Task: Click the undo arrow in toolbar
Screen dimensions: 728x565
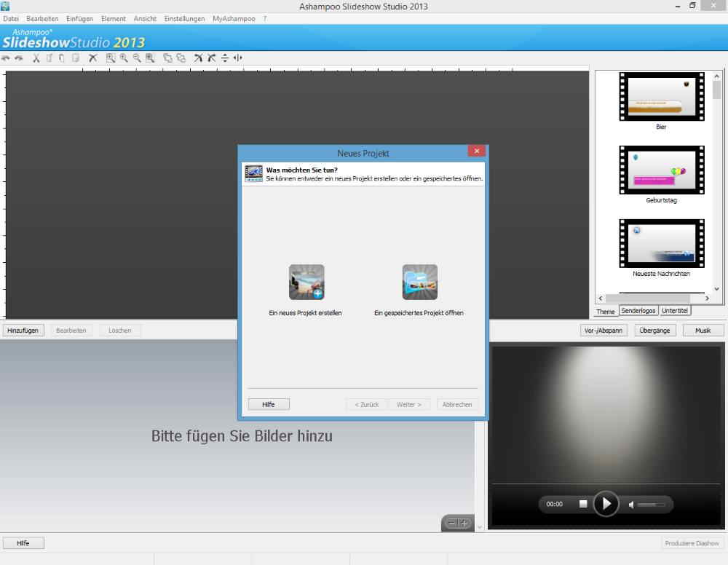Action: coord(6,58)
